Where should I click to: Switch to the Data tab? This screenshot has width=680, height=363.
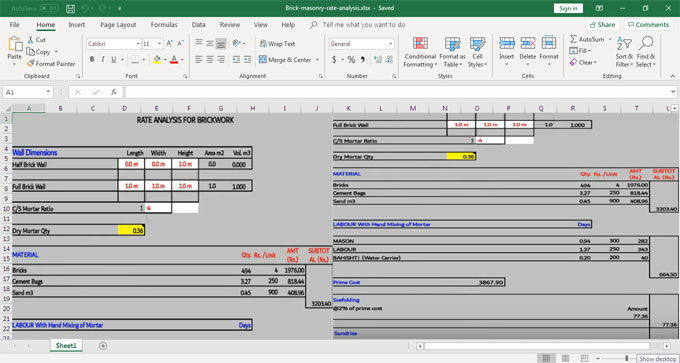click(x=199, y=25)
